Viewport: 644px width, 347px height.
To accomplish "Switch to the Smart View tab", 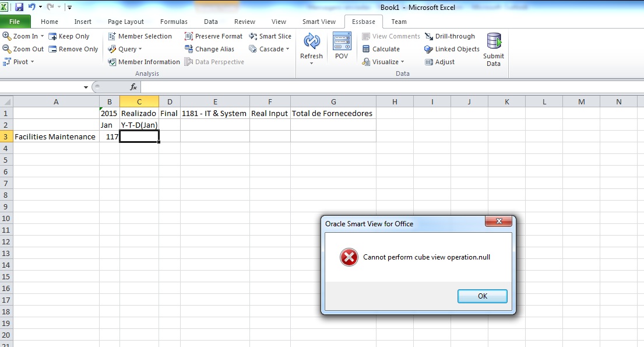I will point(318,21).
